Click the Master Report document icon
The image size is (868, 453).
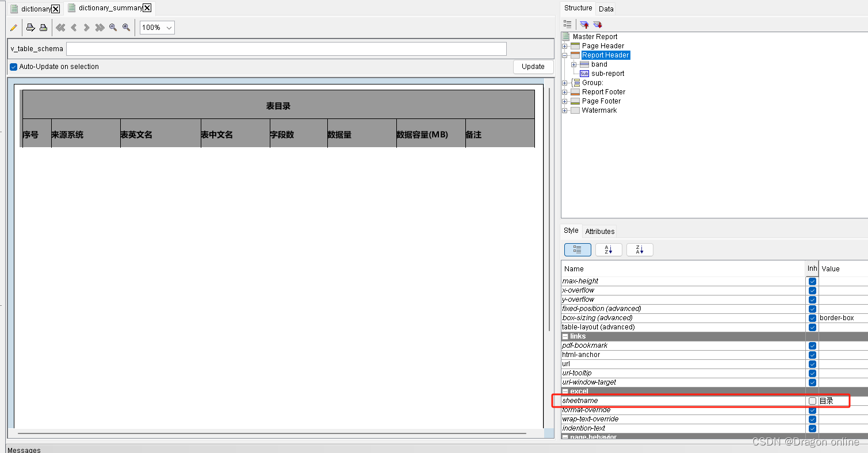pos(566,36)
